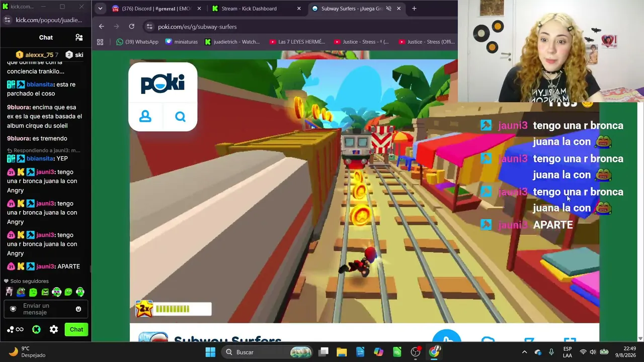644x362 pixels.
Task: Open the microphone tray icon
Action: point(551,352)
